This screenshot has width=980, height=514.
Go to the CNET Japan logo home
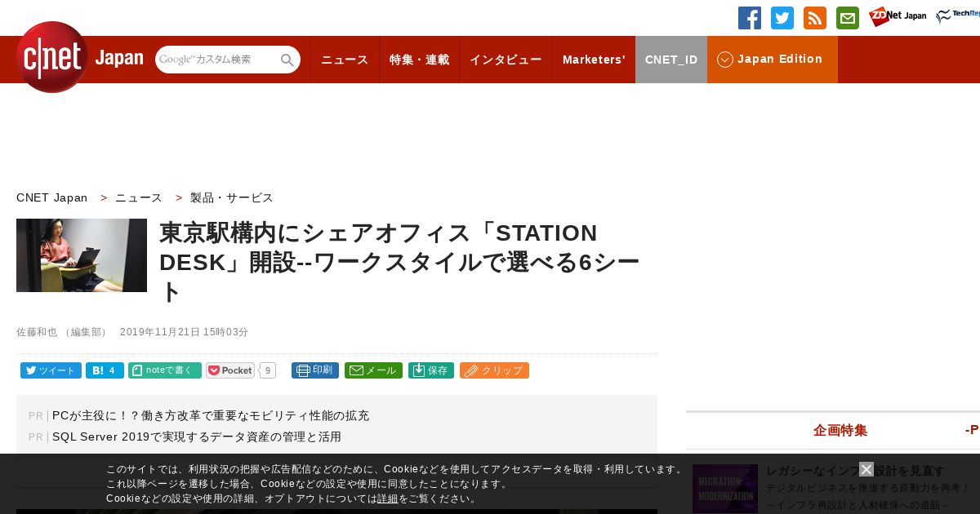pyautogui.click(x=79, y=57)
